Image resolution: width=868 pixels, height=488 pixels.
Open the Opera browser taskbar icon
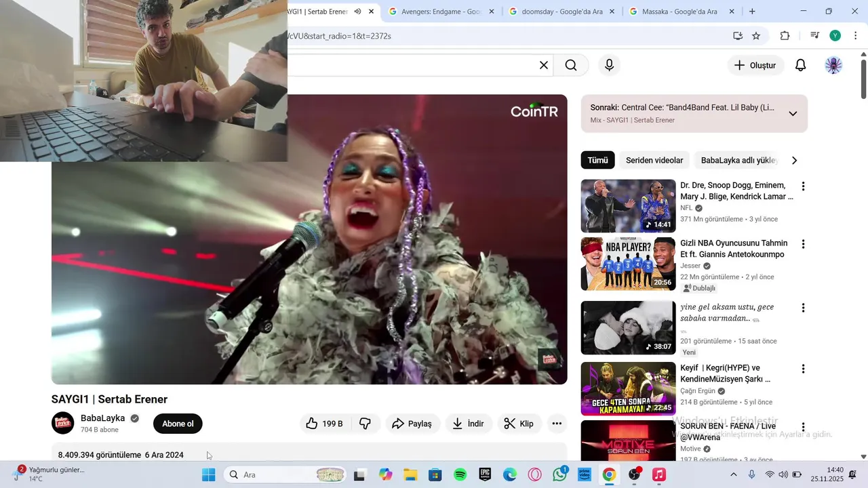click(x=535, y=475)
